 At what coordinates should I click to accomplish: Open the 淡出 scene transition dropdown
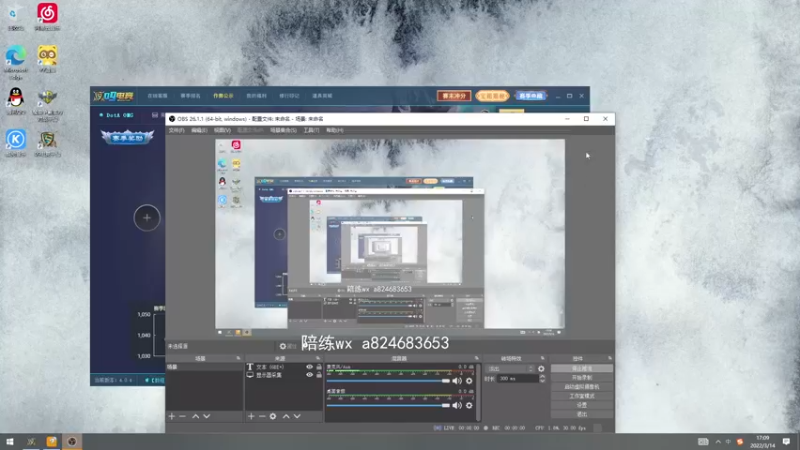510,368
